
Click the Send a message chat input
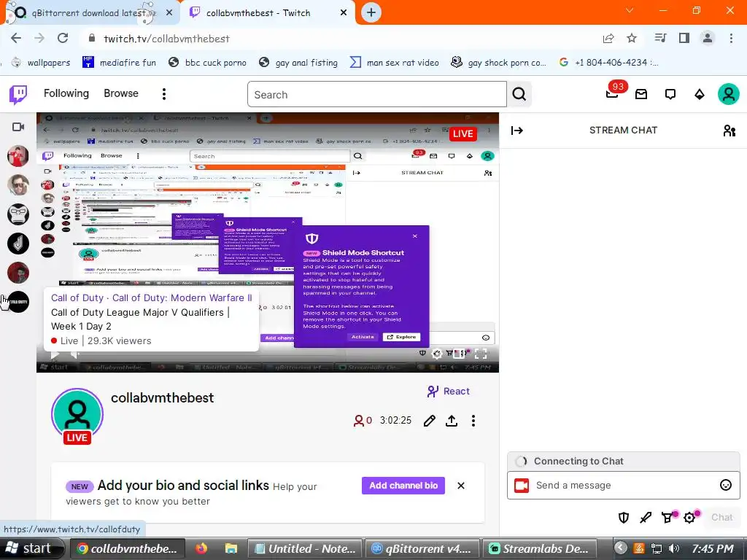coord(623,485)
